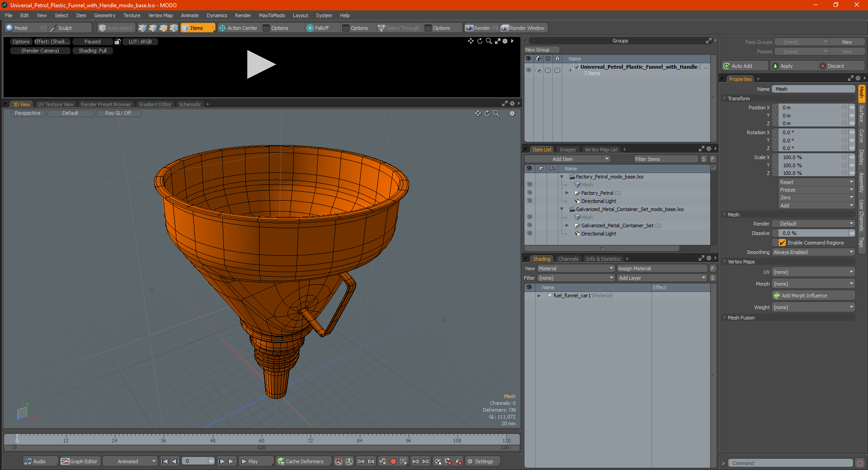Open the 3D viewport gear settings
This screenshot has height=470, width=868.
pos(512,113)
